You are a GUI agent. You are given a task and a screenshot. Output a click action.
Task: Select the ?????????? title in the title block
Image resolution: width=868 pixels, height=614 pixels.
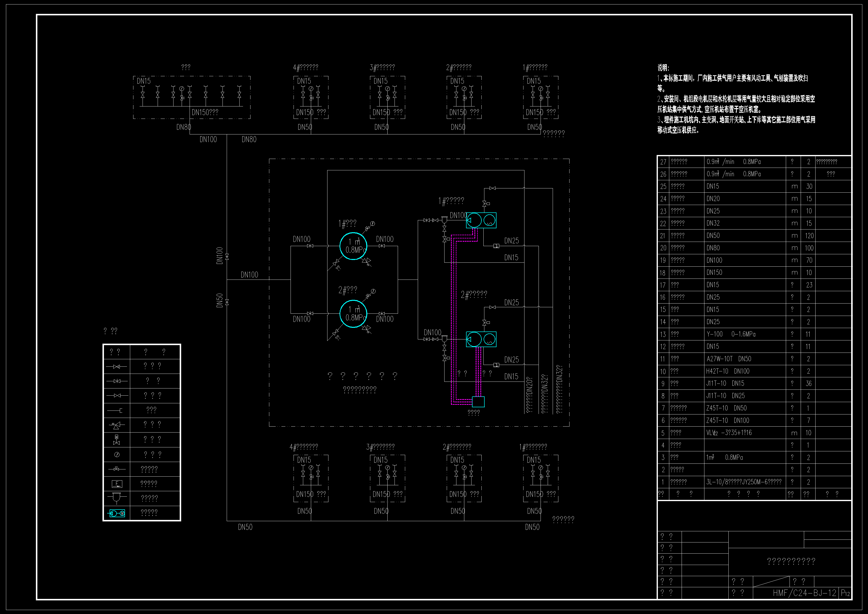click(x=791, y=562)
